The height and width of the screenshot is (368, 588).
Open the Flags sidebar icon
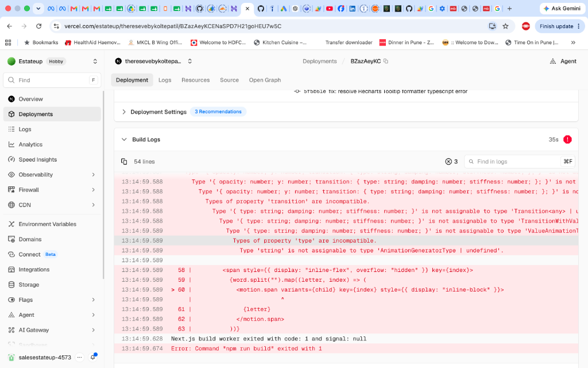11,300
